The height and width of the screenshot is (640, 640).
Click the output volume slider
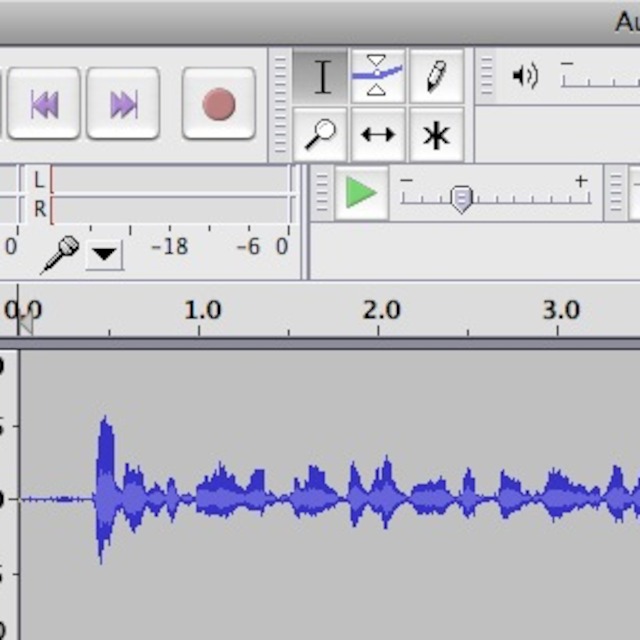(600, 77)
